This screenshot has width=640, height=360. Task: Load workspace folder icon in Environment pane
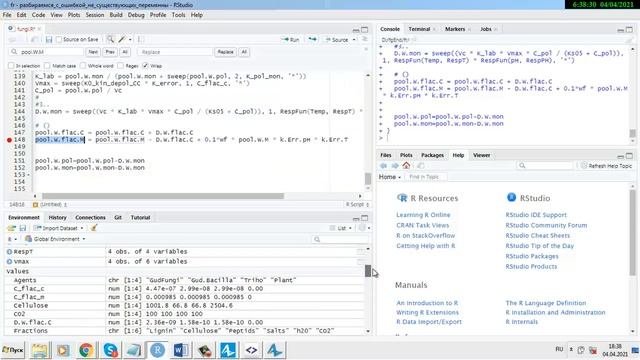pos(12,228)
